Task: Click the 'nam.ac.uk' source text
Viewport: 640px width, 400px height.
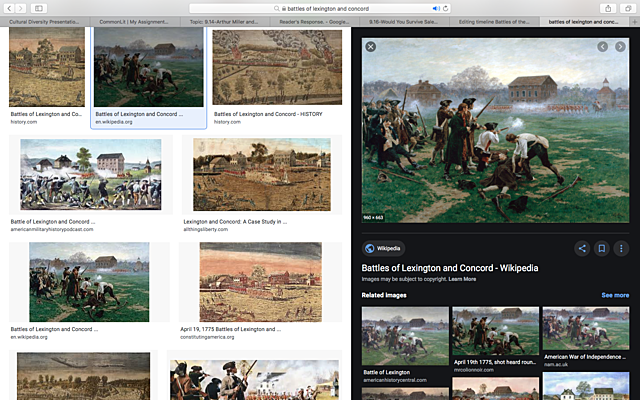Action: click(556, 364)
